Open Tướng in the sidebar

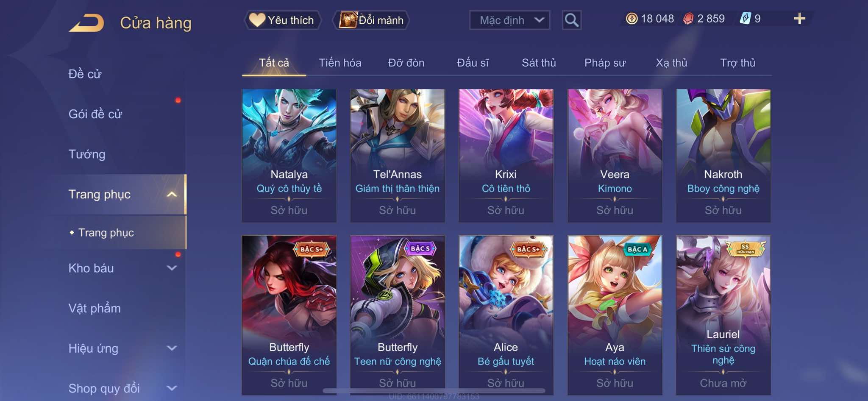click(x=87, y=154)
